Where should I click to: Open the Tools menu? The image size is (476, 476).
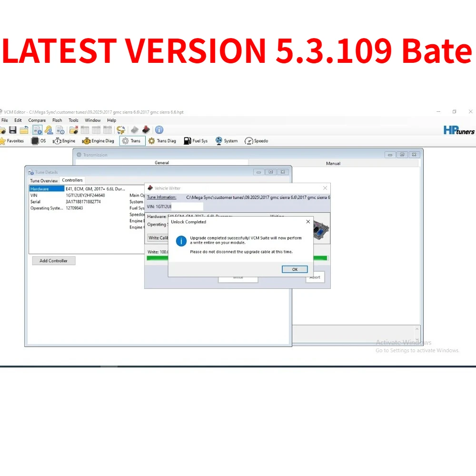click(73, 120)
